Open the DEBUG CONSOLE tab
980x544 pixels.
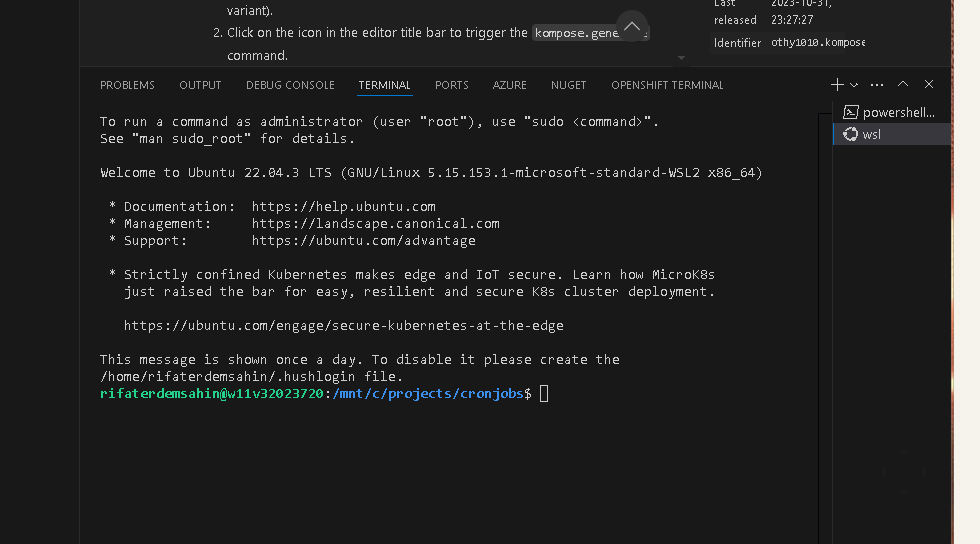[290, 85]
